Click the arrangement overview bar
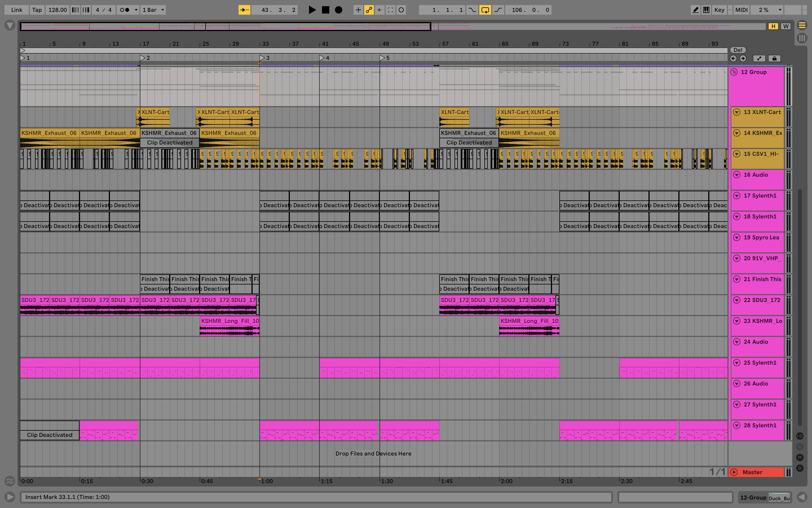Viewport: 812px width, 508px height. 392,26
